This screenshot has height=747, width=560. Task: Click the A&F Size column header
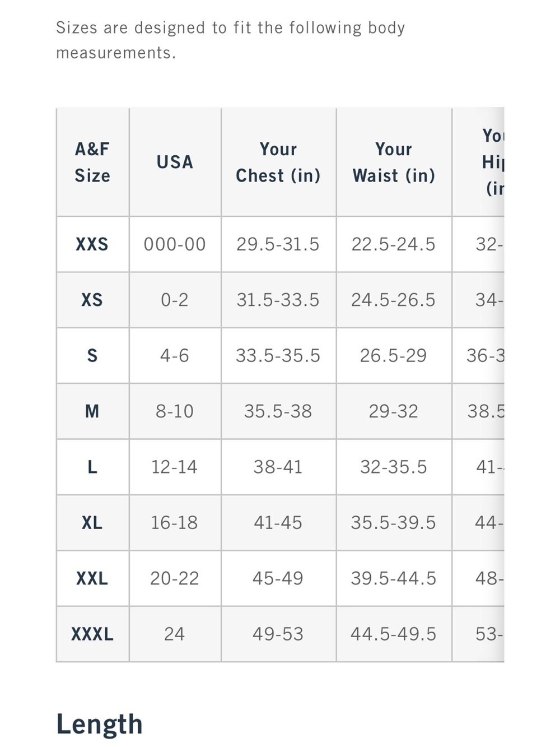[92, 163]
